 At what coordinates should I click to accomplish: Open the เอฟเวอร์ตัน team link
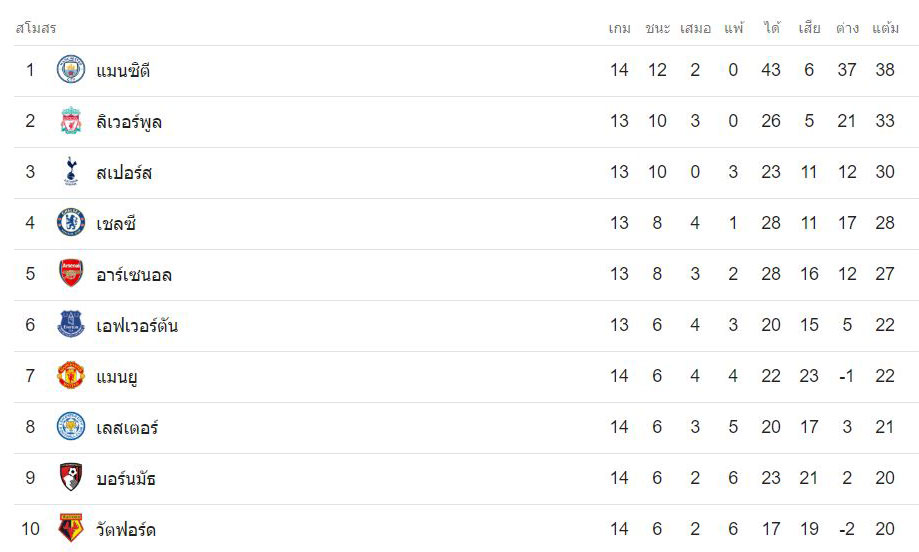(137, 325)
